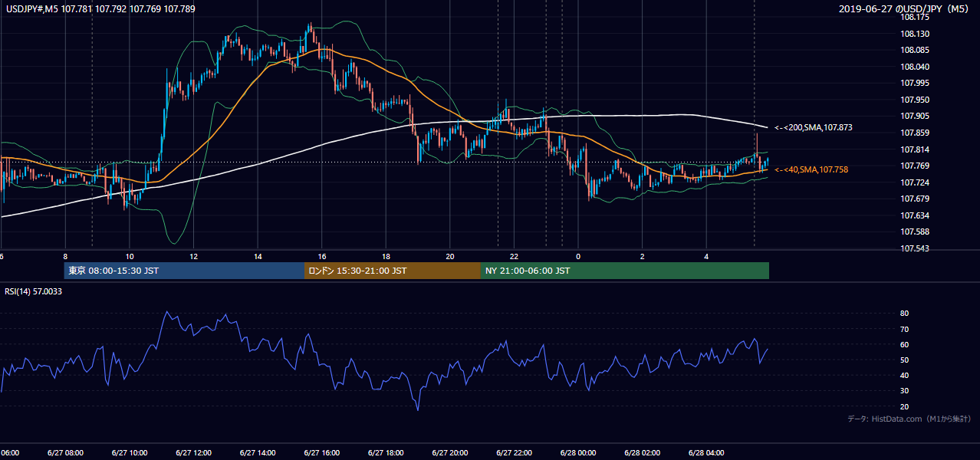Click price axis value 107.543
Image resolution: width=980 pixels, height=460 pixels.
[914, 248]
